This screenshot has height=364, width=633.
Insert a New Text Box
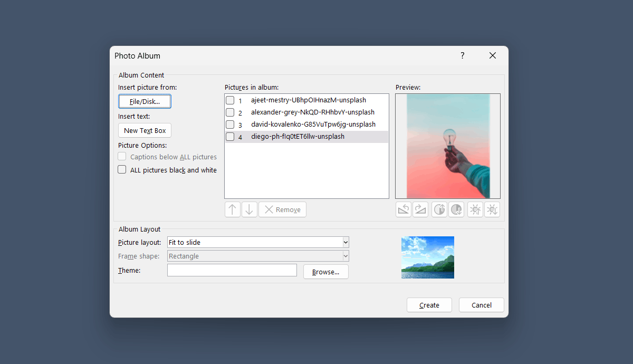pos(145,130)
